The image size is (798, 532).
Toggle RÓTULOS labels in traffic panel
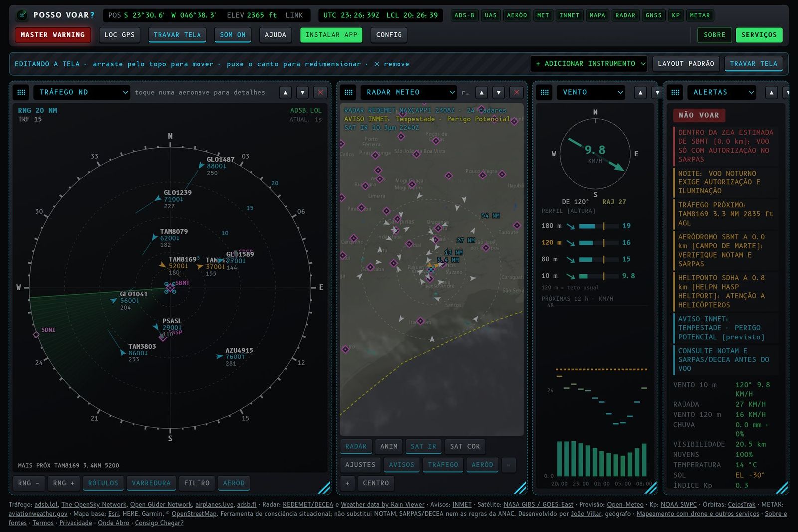click(103, 483)
